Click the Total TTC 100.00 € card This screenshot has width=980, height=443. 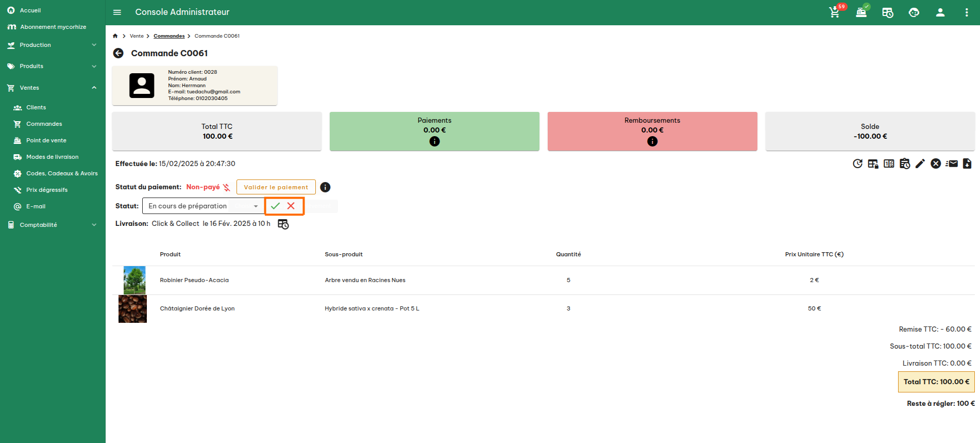click(x=217, y=132)
